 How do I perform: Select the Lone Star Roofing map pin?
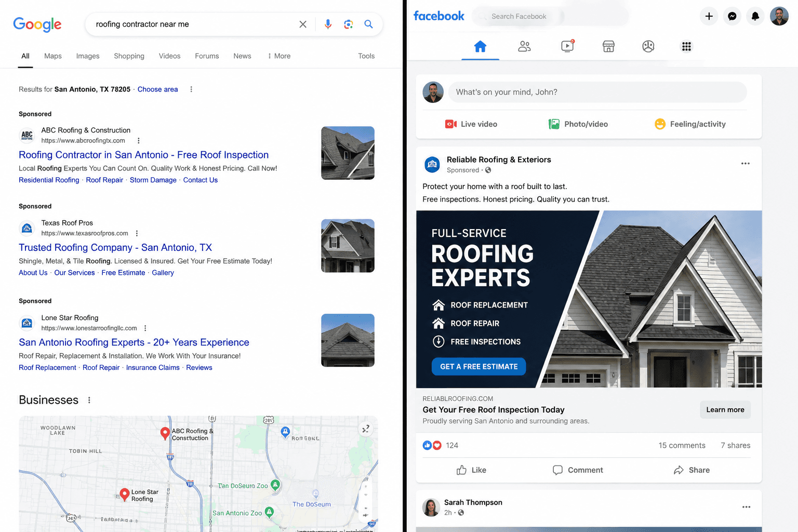[x=125, y=495]
